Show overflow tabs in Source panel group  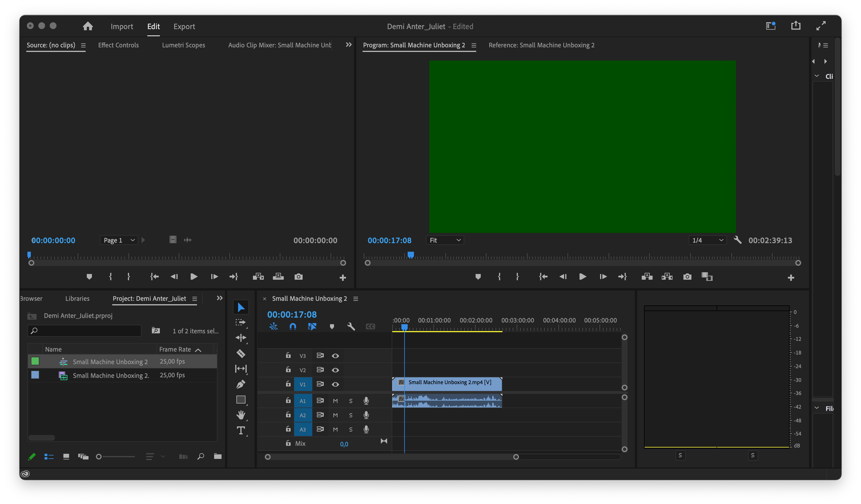coord(349,45)
